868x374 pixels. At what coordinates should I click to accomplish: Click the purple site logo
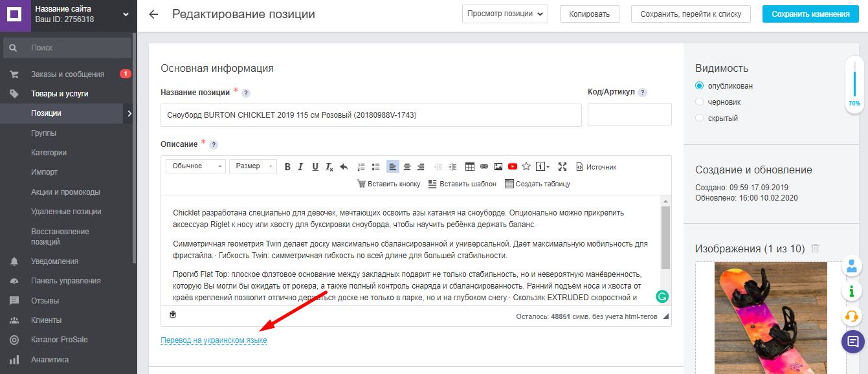15,16
